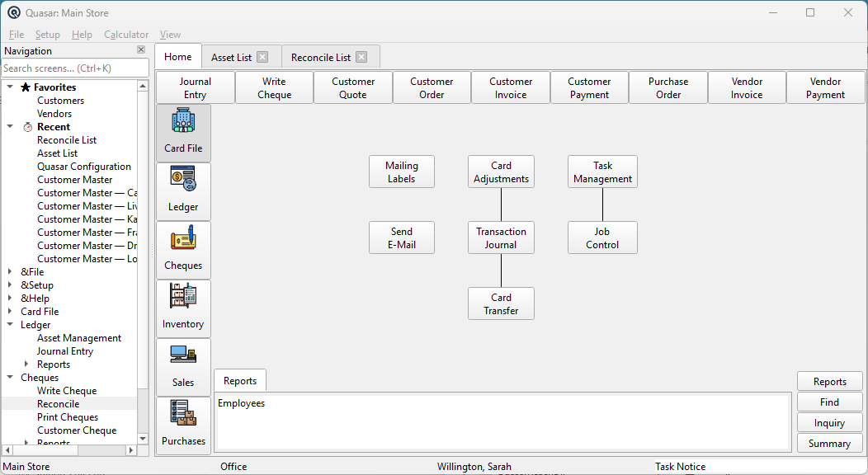Viewport: 868px width, 475px height.
Task: Click the Recent clock icon
Action: pos(28,127)
